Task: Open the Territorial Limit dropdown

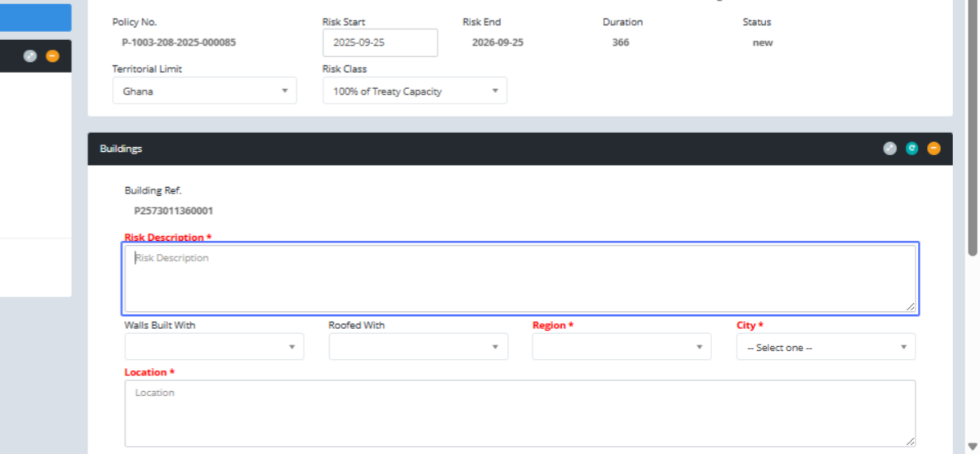Action: point(204,91)
